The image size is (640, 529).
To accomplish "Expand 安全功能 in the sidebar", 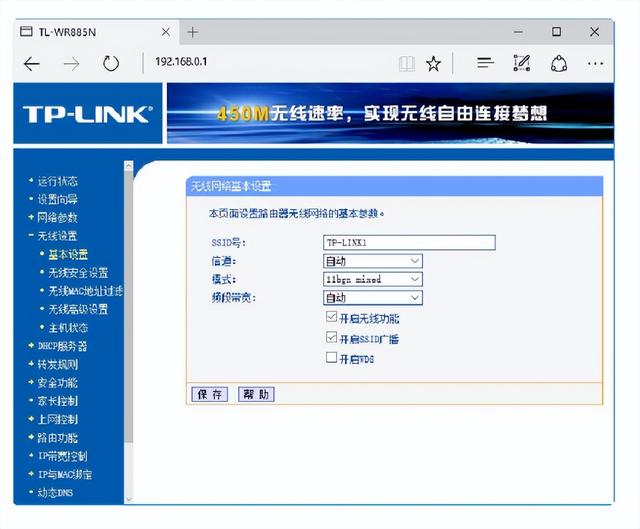I will (x=57, y=383).
